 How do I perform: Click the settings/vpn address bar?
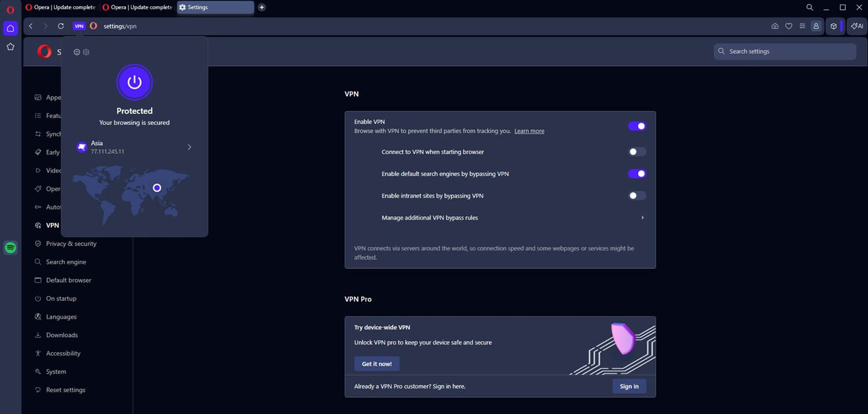click(x=120, y=26)
